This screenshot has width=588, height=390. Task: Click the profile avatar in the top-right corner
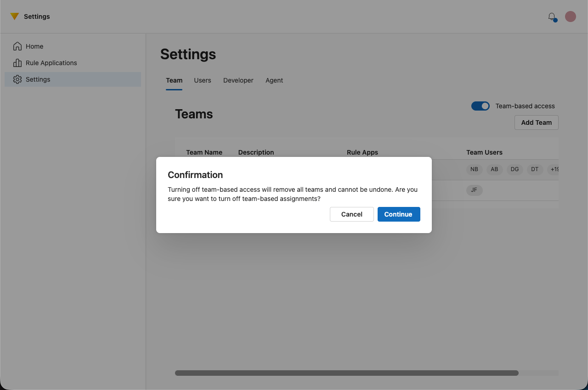point(570,16)
